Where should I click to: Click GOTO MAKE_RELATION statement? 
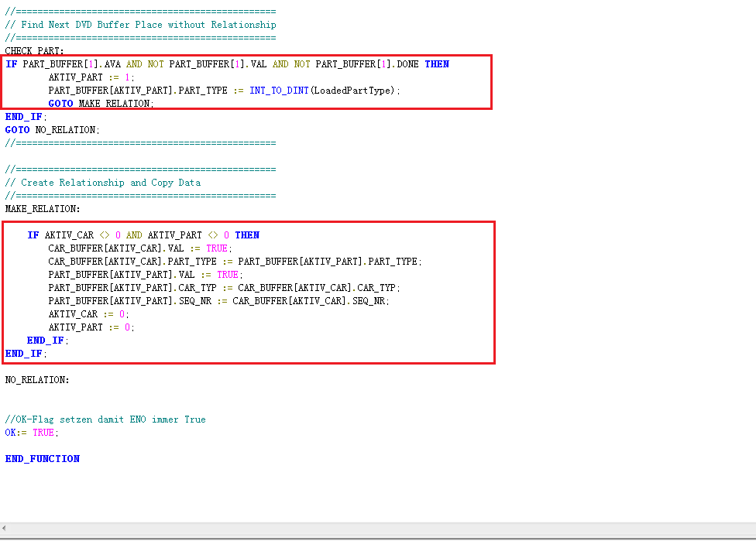(101, 104)
